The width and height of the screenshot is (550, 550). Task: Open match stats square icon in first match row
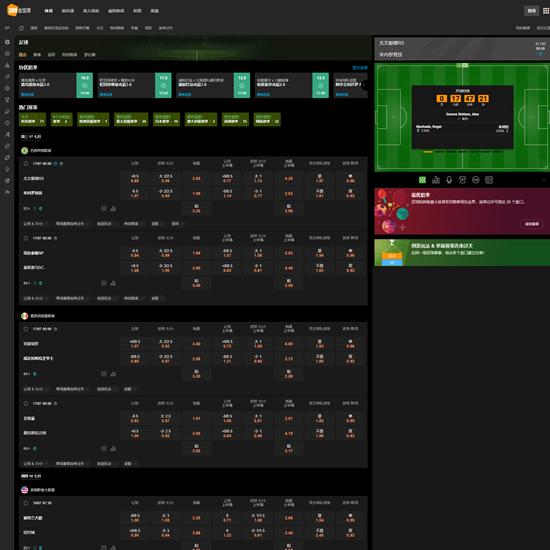pyautogui.click(x=104, y=208)
